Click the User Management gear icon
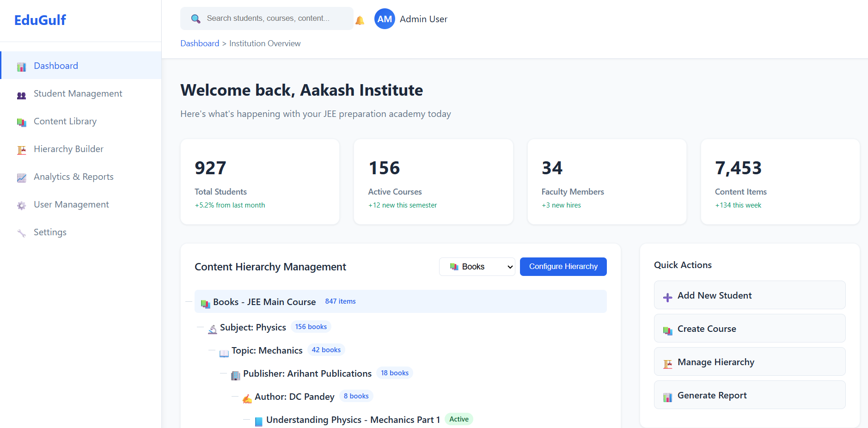Image resolution: width=868 pixels, height=428 pixels. click(x=21, y=204)
